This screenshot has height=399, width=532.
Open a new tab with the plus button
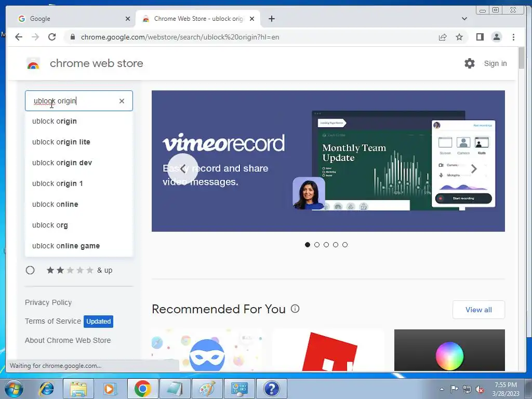pos(271,19)
